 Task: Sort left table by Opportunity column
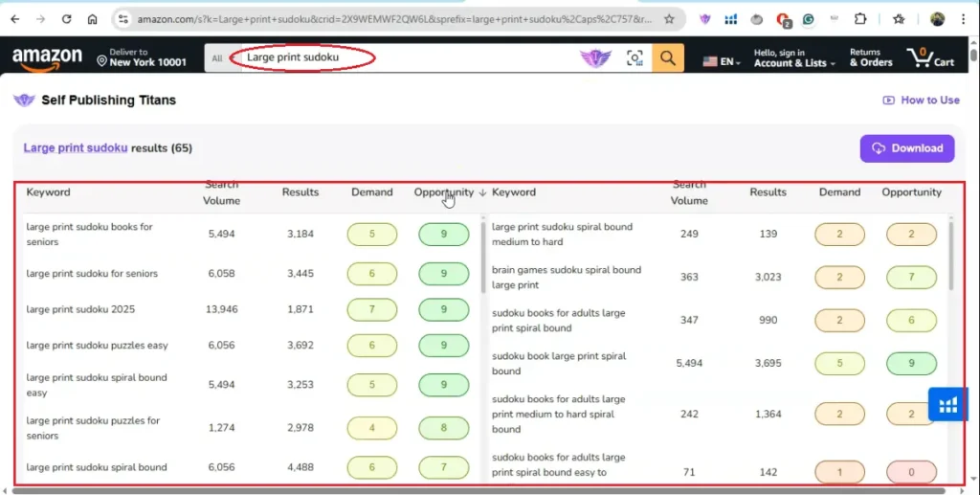(444, 192)
